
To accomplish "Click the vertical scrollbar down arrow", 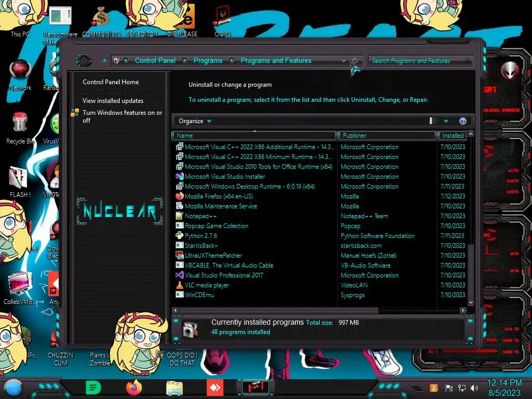I will 471,302.
